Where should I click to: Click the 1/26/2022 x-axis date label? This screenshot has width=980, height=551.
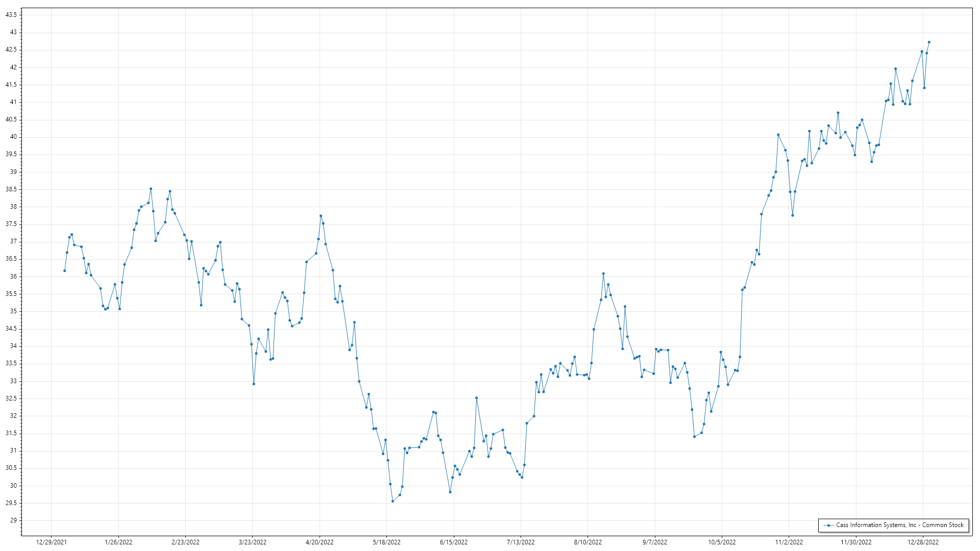click(x=118, y=542)
